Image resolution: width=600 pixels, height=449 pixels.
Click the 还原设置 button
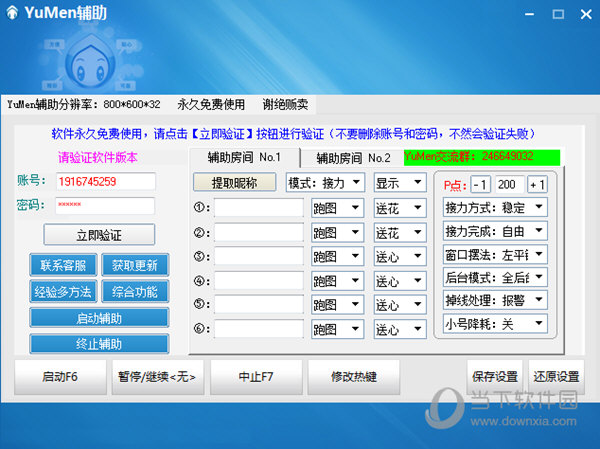point(556,377)
